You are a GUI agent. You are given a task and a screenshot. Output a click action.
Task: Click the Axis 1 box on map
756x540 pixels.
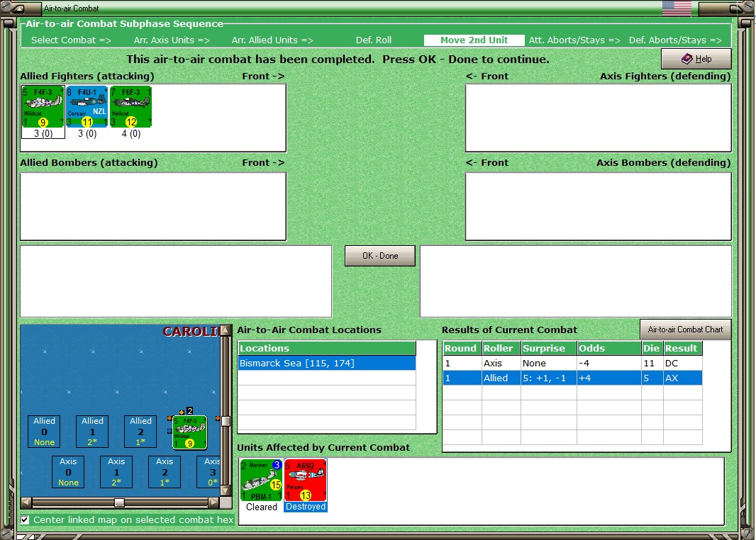pos(116,471)
